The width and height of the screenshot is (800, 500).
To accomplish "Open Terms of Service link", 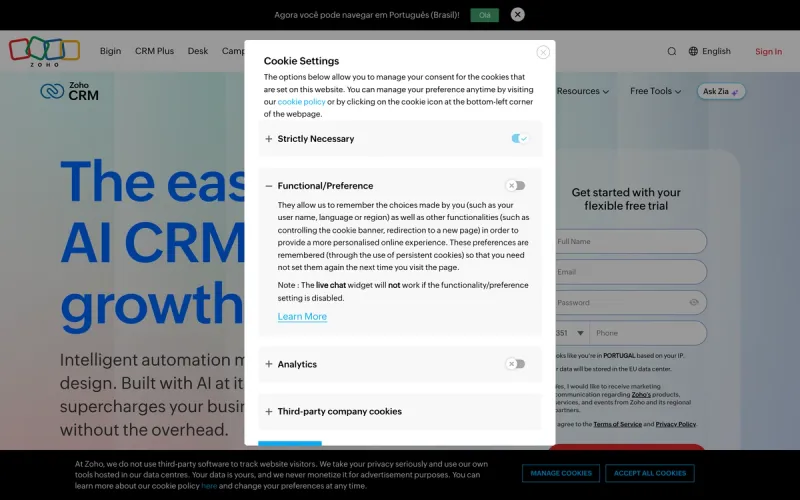I will click(617, 424).
